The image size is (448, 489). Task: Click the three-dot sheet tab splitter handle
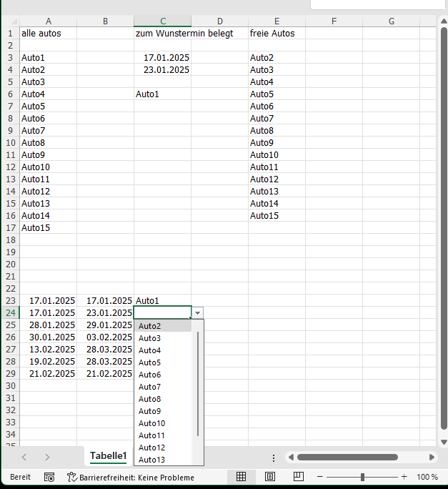(x=274, y=458)
